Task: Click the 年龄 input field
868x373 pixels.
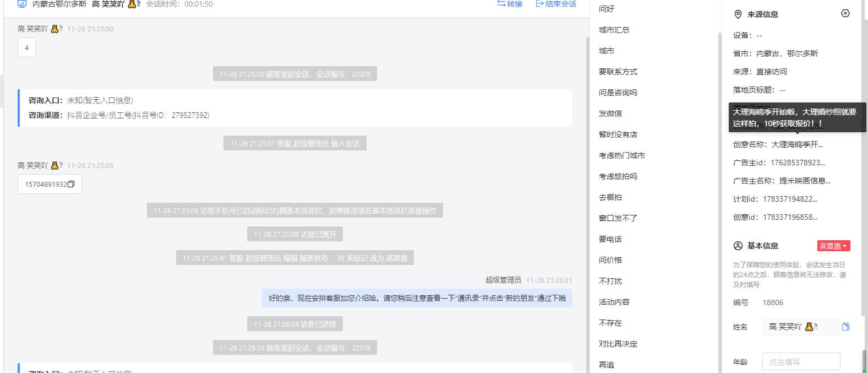Action: pyautogui.click(x=801, y=362)
